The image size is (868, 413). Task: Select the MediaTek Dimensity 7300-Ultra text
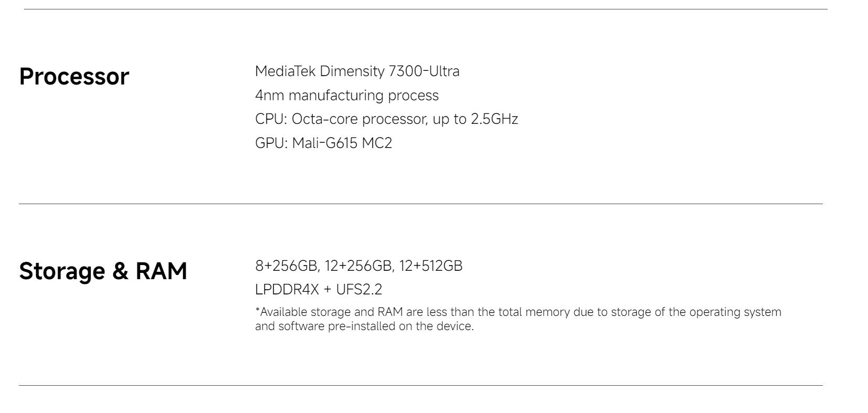tap(357, 71)
